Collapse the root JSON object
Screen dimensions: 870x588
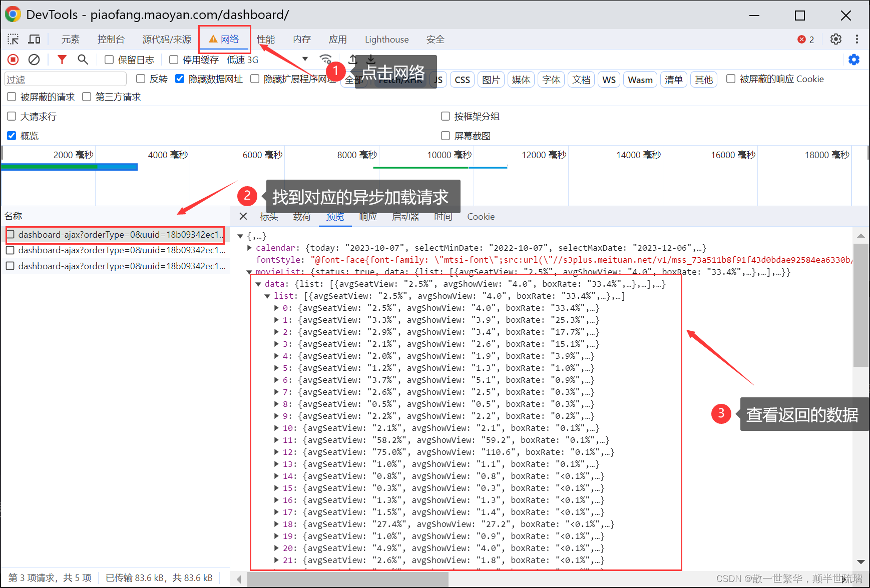(x=241, y=236)
